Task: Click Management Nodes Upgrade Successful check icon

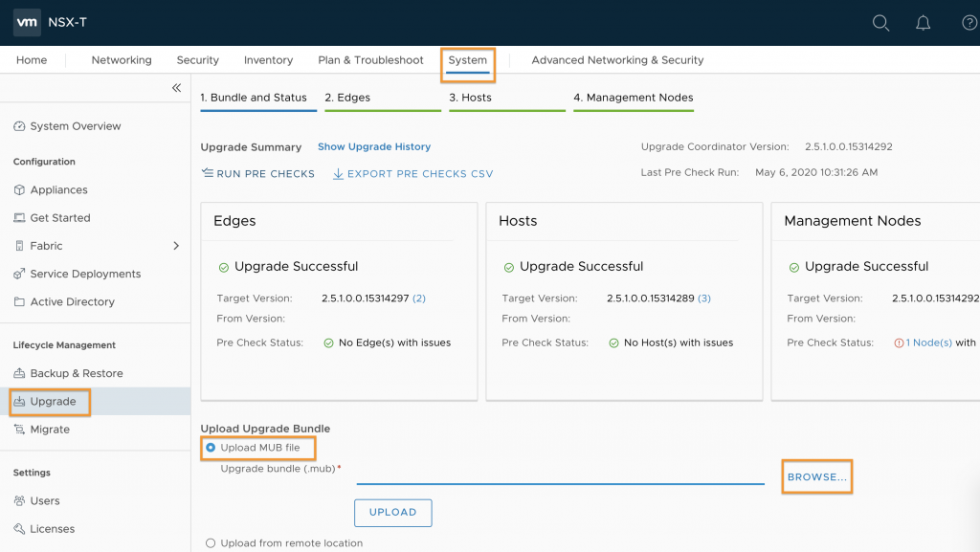Action: 793,267
